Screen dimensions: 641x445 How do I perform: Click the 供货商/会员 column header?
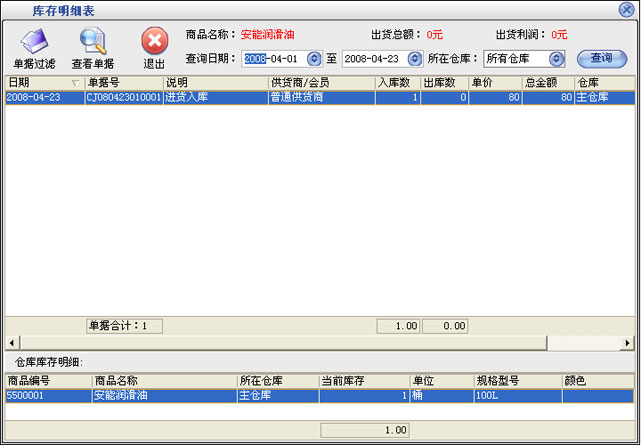320,82
